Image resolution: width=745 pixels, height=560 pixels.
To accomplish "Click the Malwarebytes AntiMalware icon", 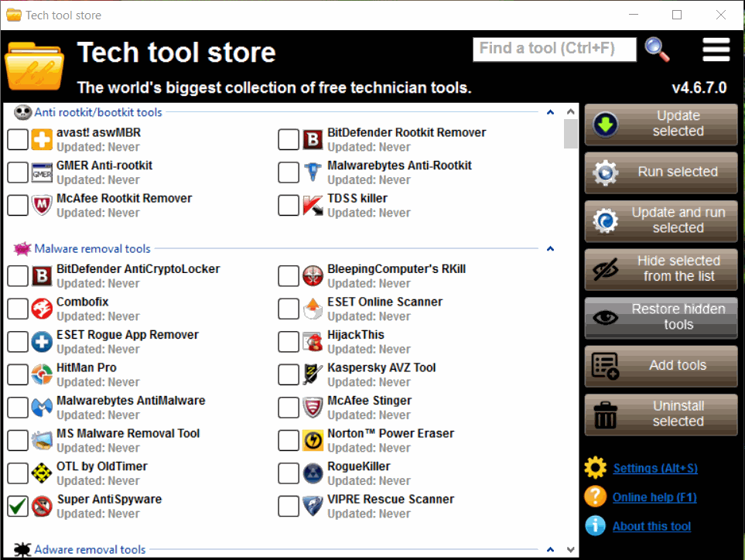I will [42, 408].
